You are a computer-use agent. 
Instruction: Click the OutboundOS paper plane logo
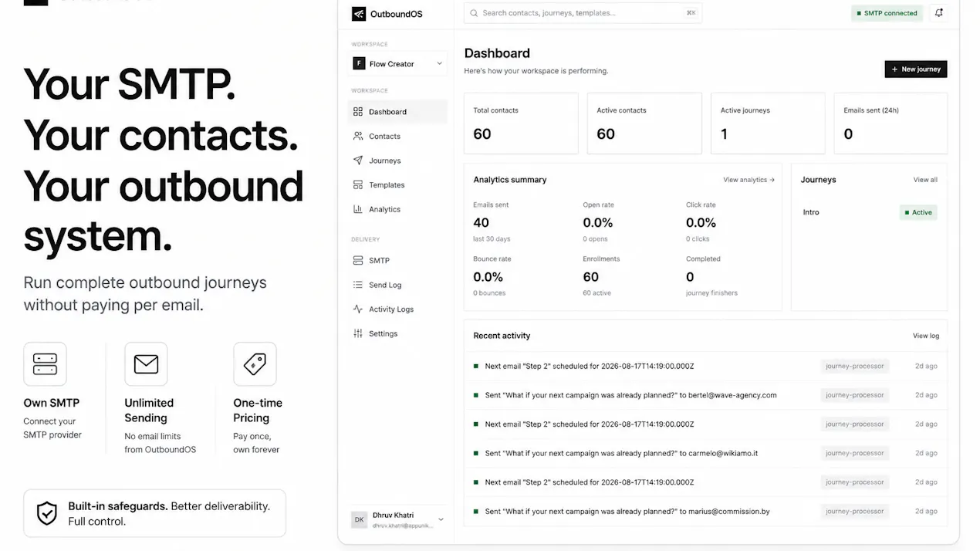click(359, 14)
